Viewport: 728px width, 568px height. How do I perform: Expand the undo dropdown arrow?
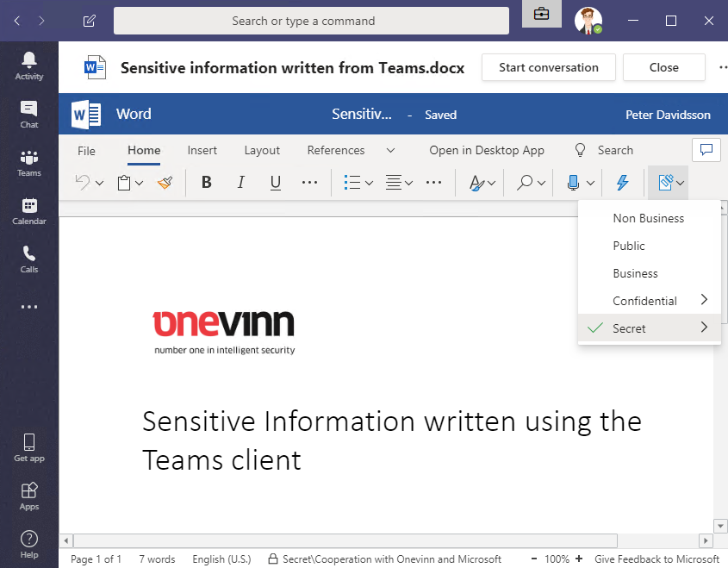[x=99, y=183]
